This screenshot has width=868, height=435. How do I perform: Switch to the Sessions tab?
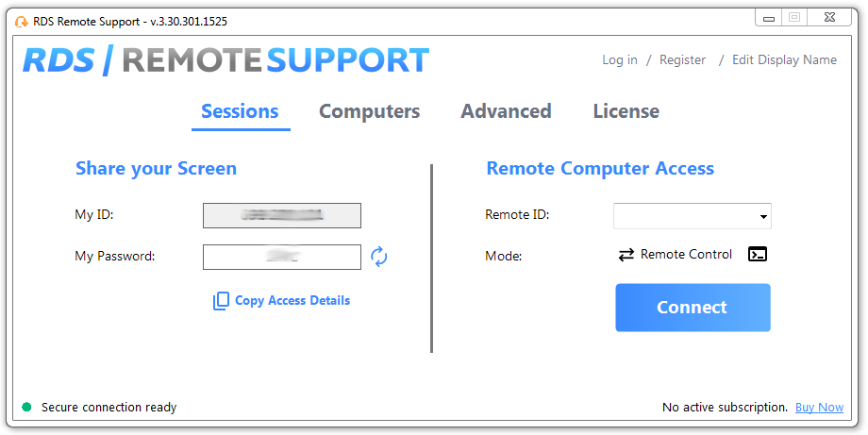(x=240, y=111)
